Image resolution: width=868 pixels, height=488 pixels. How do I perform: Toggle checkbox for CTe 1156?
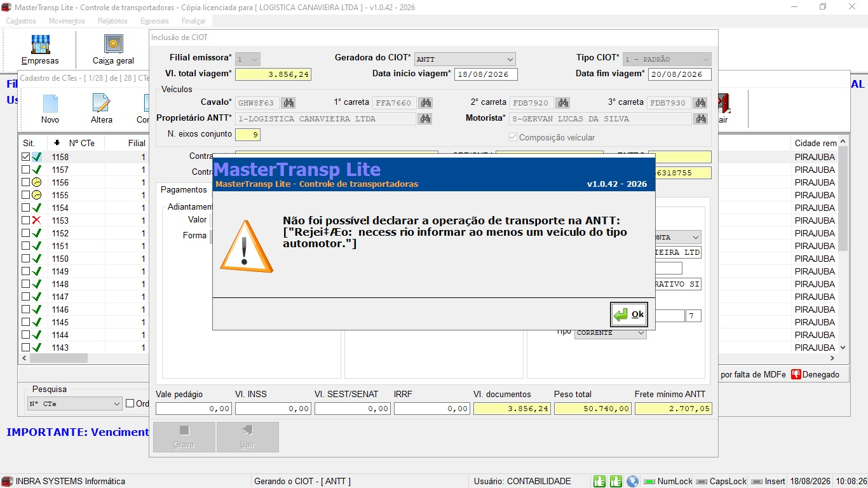point(25,182)
